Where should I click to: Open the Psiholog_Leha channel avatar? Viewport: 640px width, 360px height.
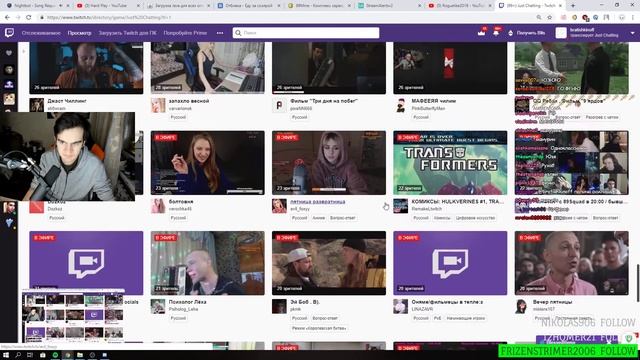click(158, 306)
